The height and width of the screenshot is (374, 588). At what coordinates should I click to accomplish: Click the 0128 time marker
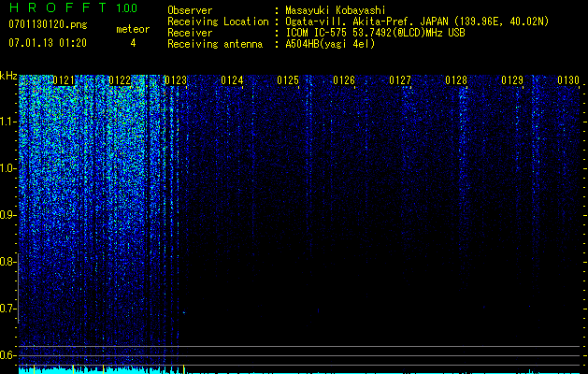click(x=456, y=80)
